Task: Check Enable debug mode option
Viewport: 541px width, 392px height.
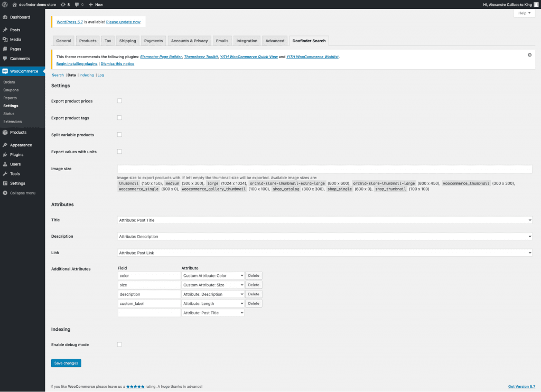Action: 119,344
